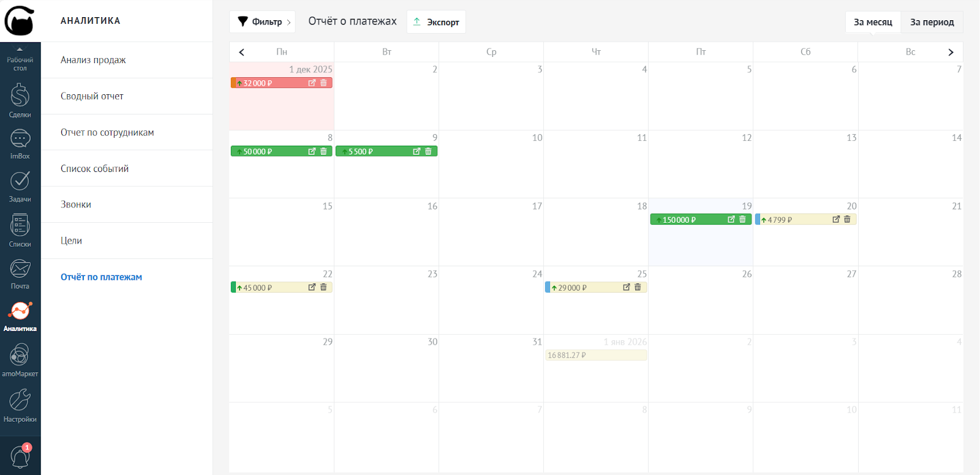Switch to the За период view
980x475 pixels.
point(932,22)
